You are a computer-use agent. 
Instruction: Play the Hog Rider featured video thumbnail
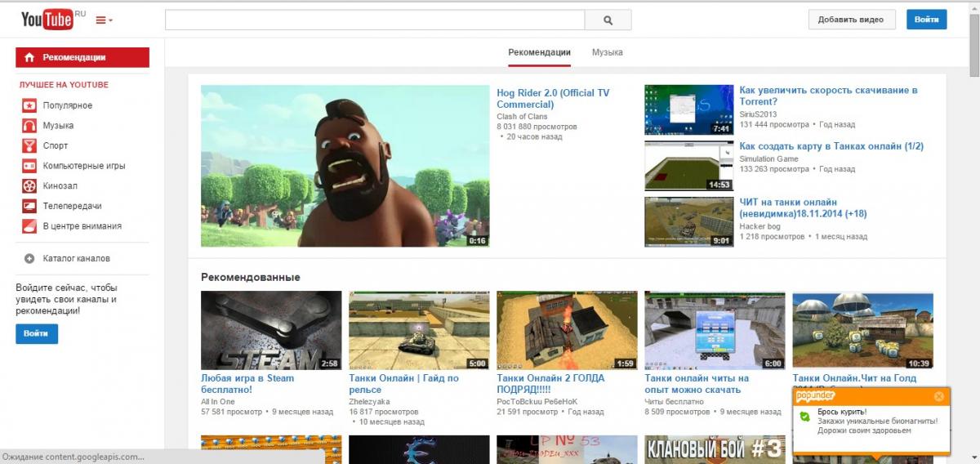tap(345, 166)
